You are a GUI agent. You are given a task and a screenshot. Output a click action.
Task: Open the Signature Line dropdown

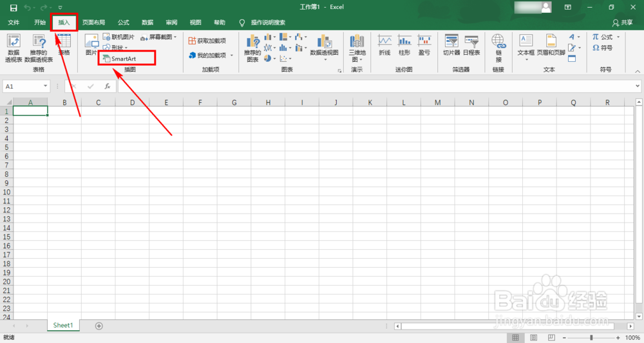(x=574, y=48)
